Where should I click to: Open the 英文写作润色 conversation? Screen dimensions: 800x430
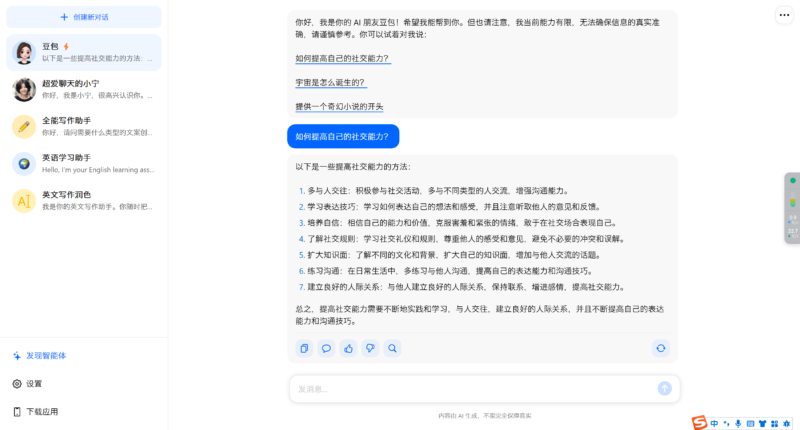click(x=84, y=201)
